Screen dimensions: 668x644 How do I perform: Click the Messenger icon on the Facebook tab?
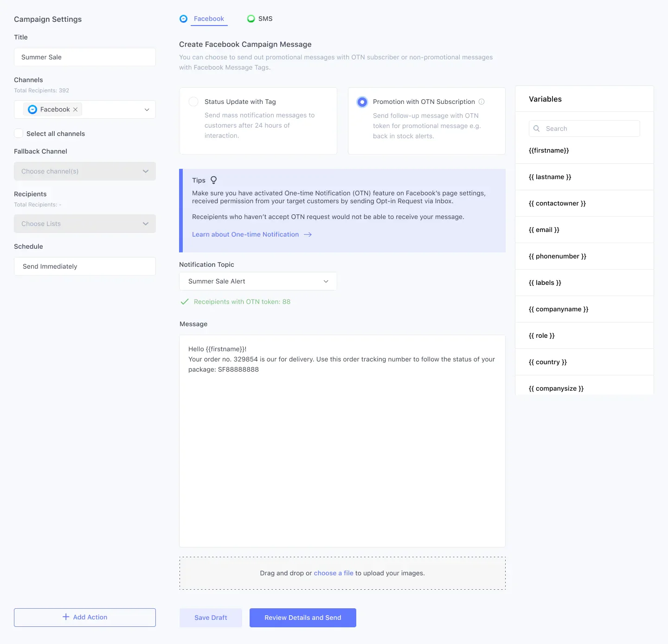tap(184, 19)
